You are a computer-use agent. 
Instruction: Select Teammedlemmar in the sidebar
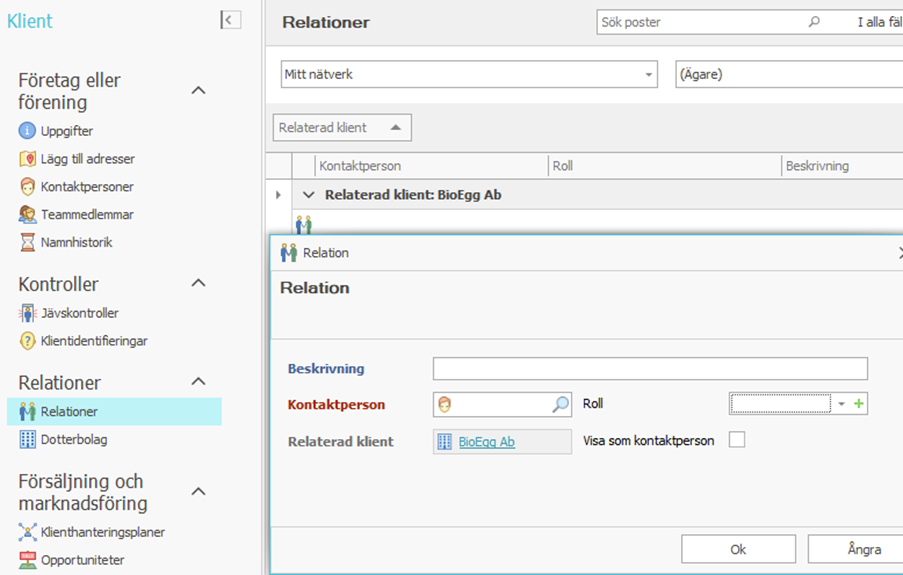tap(86, 215)
